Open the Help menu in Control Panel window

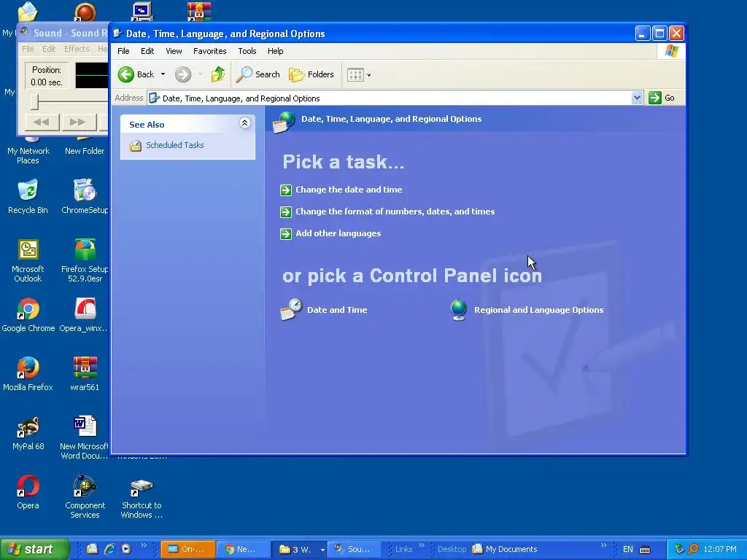click(x=275, y=51)
